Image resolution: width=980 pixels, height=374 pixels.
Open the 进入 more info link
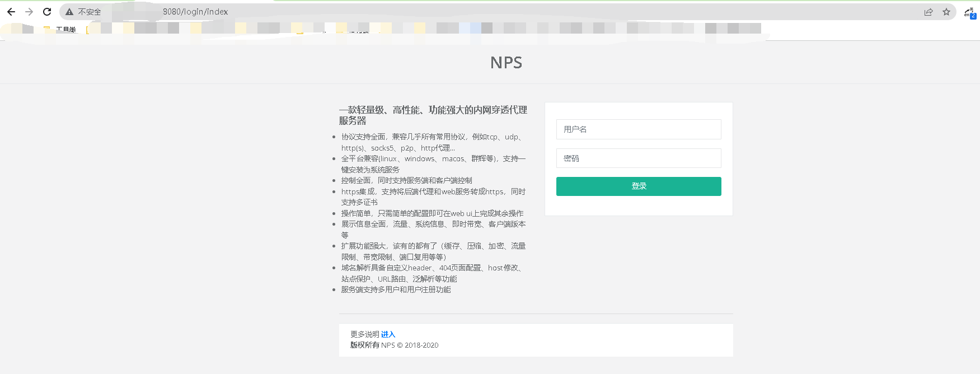(388, 334)
